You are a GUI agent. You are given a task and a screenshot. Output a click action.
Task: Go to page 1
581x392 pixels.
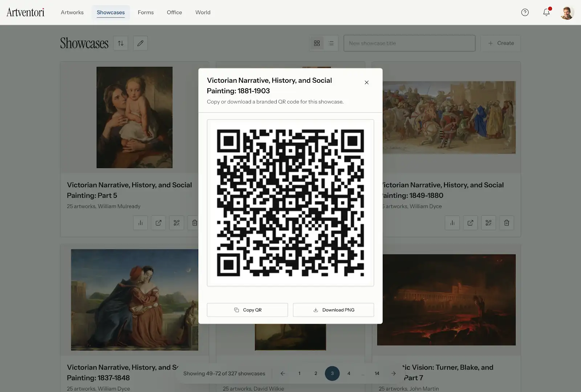click(x=299, y=373)
